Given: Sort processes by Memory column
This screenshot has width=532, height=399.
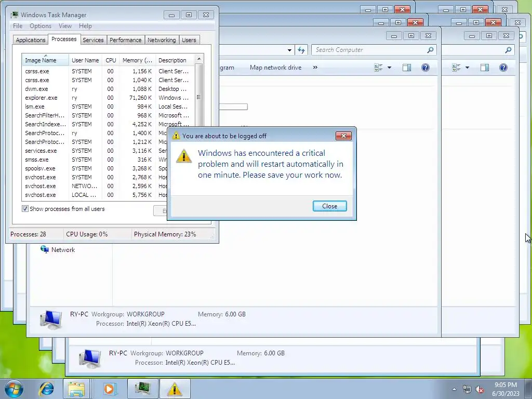Looking at the screenshot, I should tap(137, 60).
